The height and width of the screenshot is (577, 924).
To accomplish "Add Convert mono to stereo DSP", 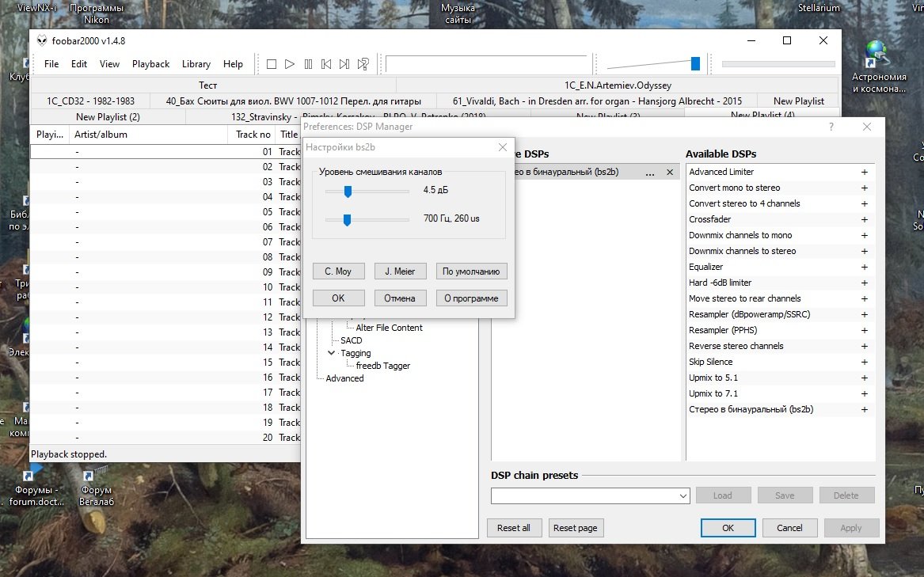I will (x=865, y=188).
